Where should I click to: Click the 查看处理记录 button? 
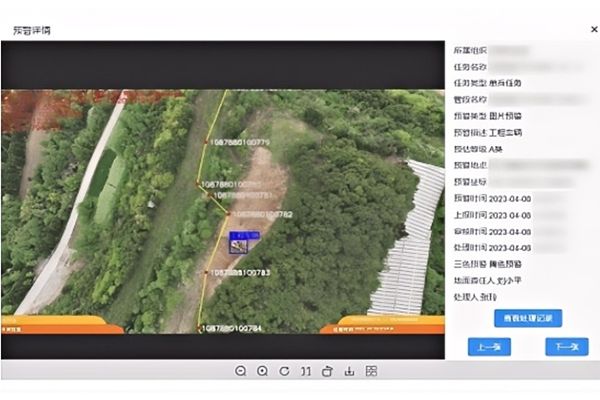coord(528,318)
